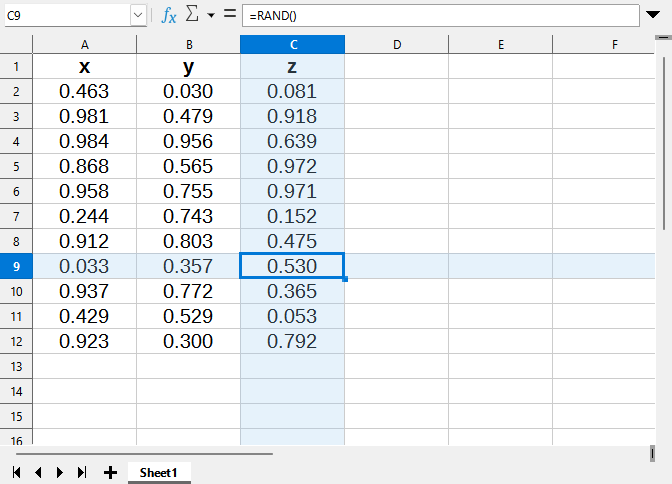
Task: Click the Select All corner box
Action: pyautogui.click(x=16, y=44)
